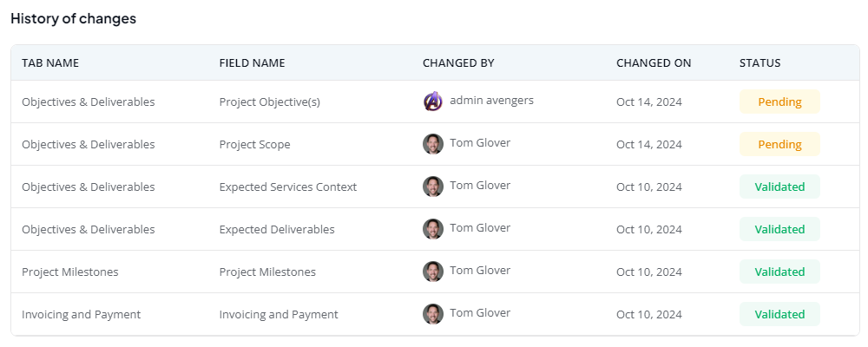
Task: Click the Validated badge in Invoicing and Payment row
Action: (779, 314)
